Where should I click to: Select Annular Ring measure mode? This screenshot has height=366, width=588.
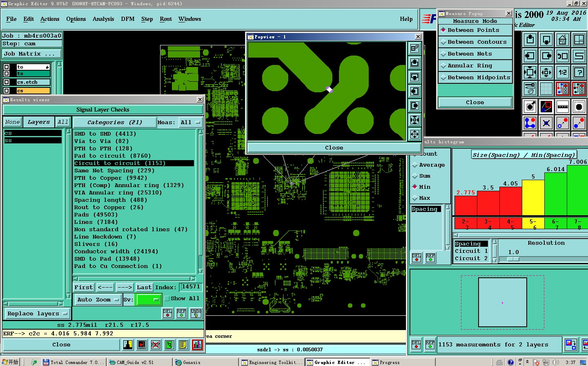pyautogui.click(x=475, y=66)
